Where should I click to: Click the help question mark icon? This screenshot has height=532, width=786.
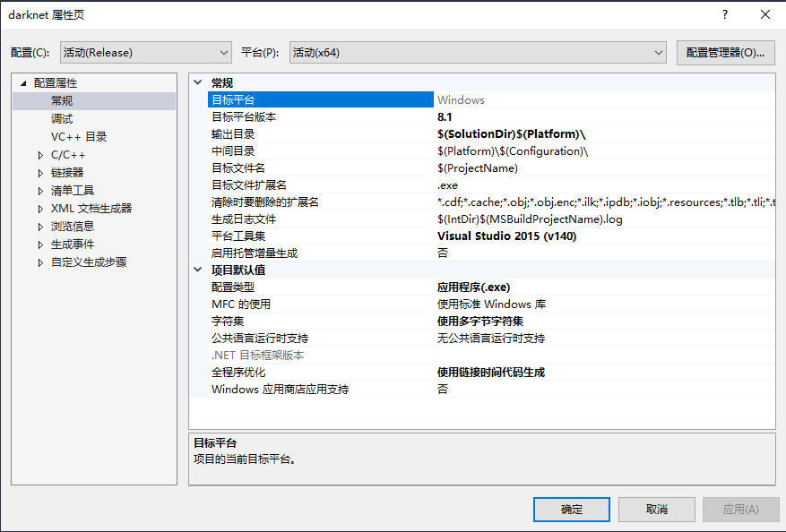[x=722, y=15]
